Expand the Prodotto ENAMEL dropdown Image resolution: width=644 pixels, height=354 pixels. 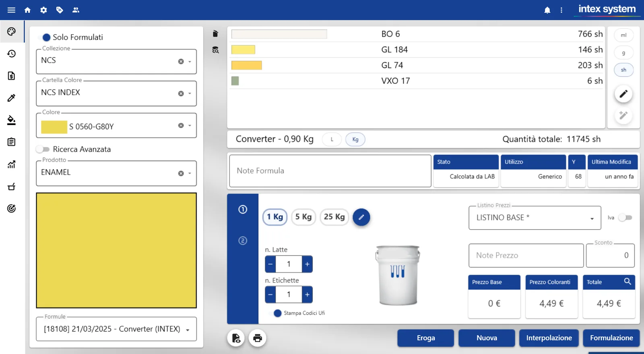click(x=190, y=173)
